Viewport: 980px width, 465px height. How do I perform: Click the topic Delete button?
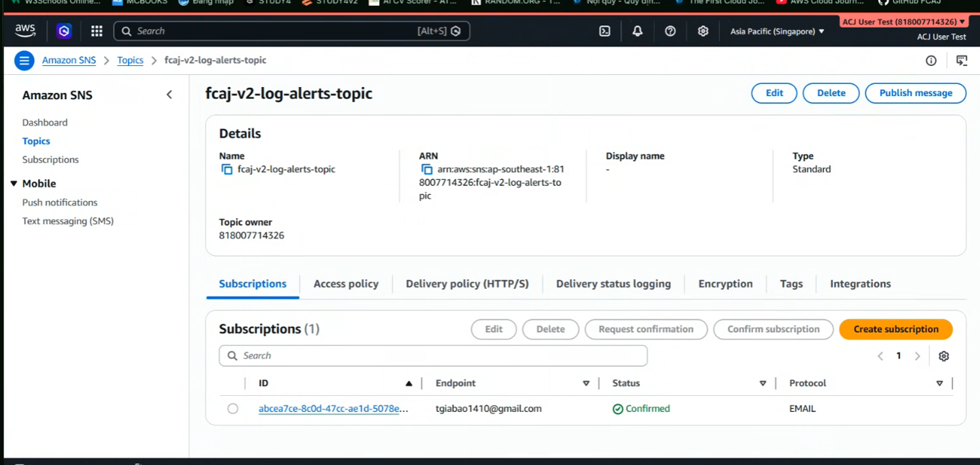pos(831,93)
